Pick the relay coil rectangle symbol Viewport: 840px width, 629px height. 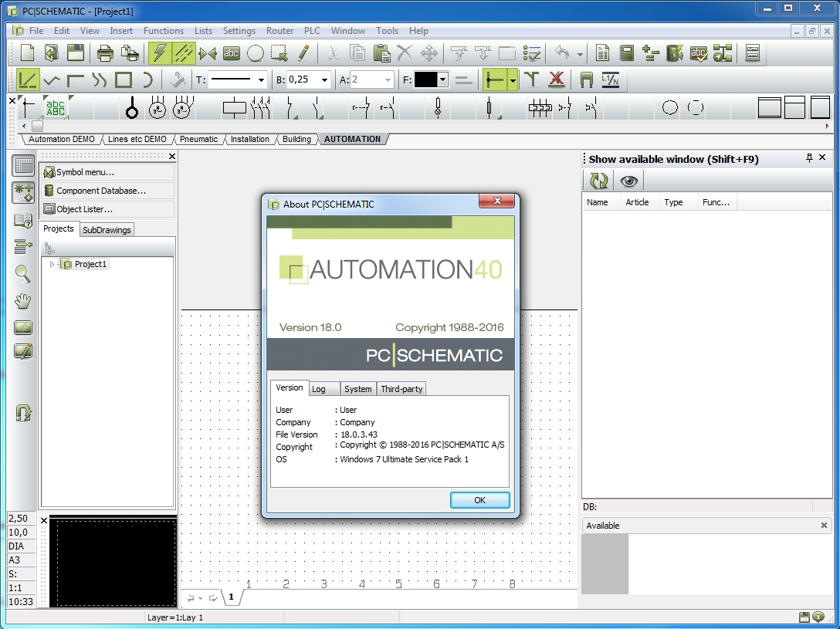[234, 107]
